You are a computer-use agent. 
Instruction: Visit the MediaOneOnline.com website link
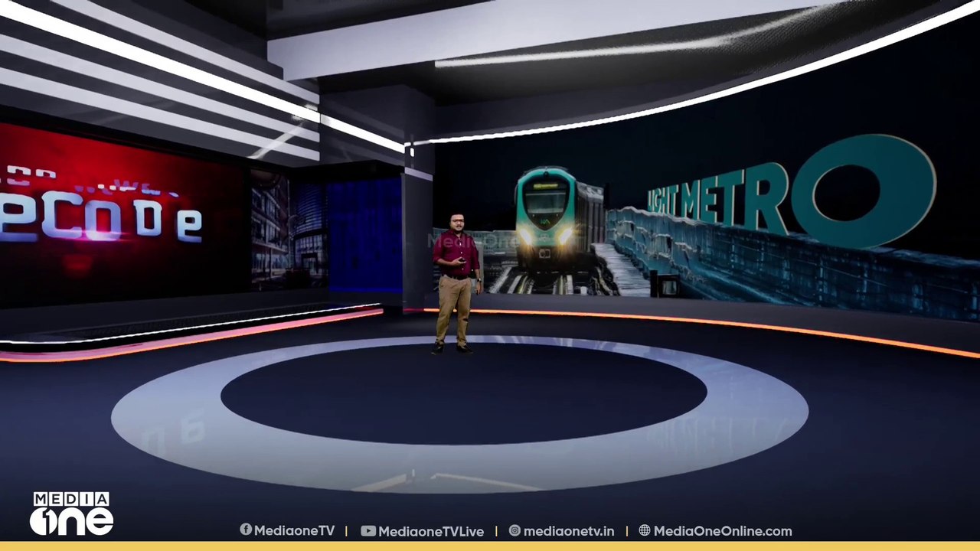(723, 531)
